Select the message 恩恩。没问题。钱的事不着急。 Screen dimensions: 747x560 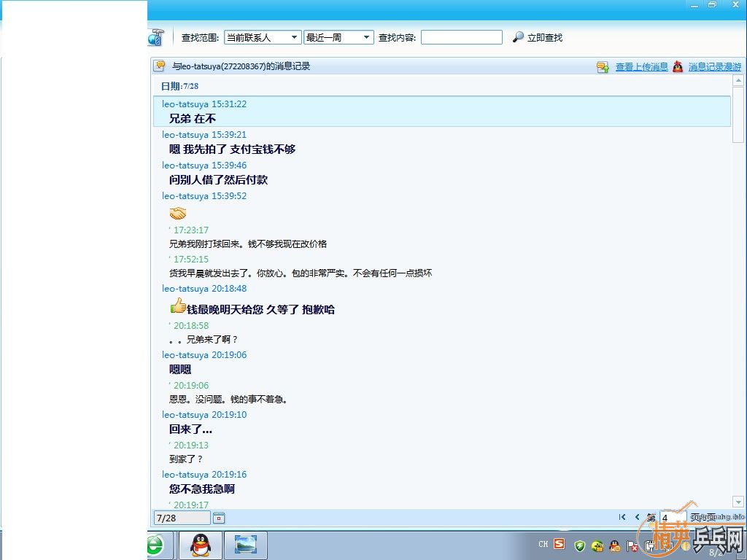[228, 400]
